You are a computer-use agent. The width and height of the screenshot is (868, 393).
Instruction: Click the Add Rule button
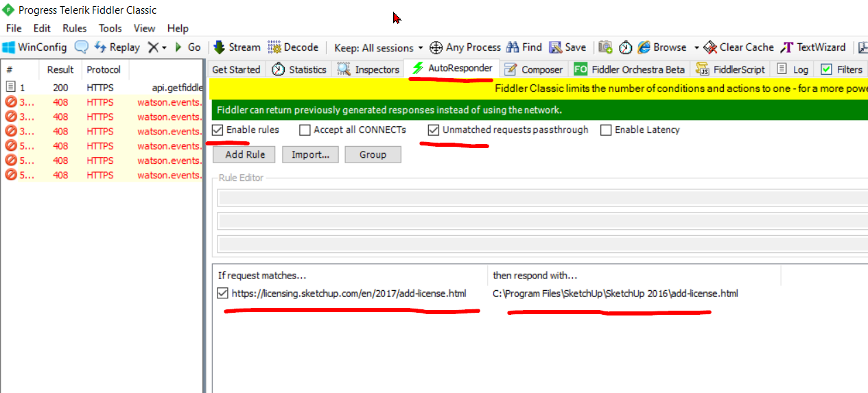point(244,154)
